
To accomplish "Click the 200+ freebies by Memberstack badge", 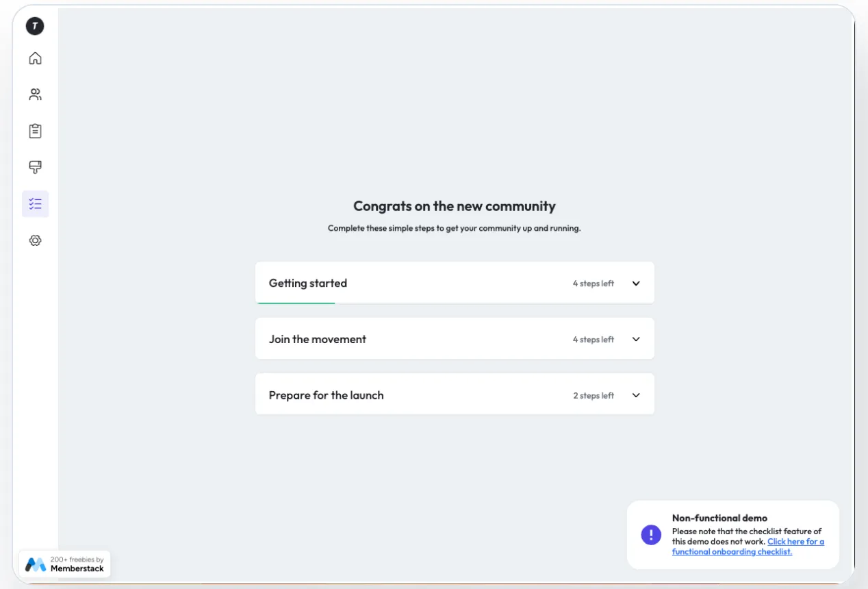I will point(65,563).
